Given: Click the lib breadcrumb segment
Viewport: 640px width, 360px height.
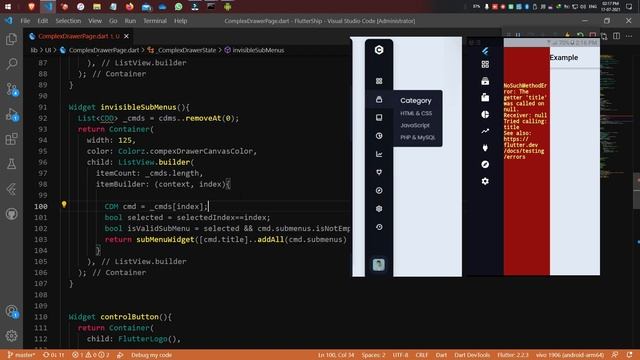Looking at the screenshot, I should tap(34, 50).
